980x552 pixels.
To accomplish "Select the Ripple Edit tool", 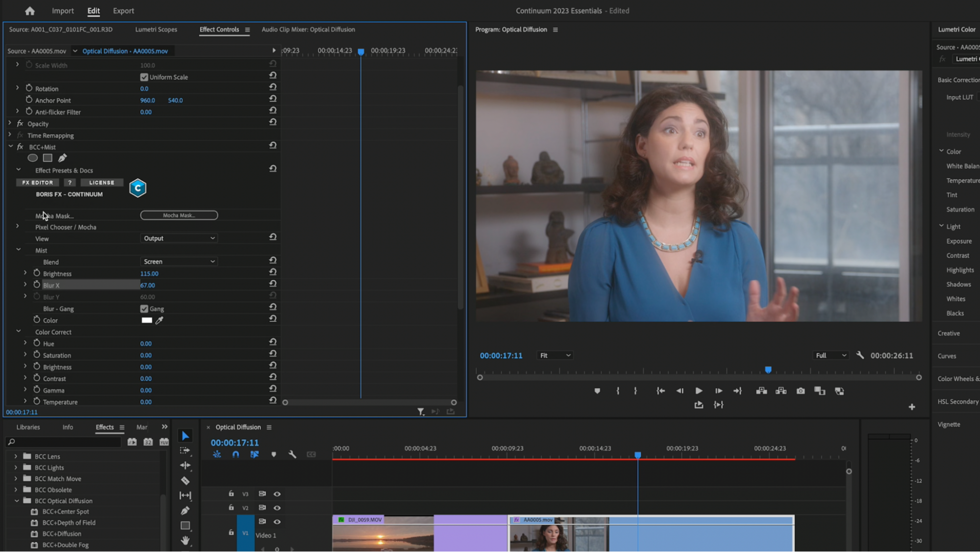I will click(185, 465).
